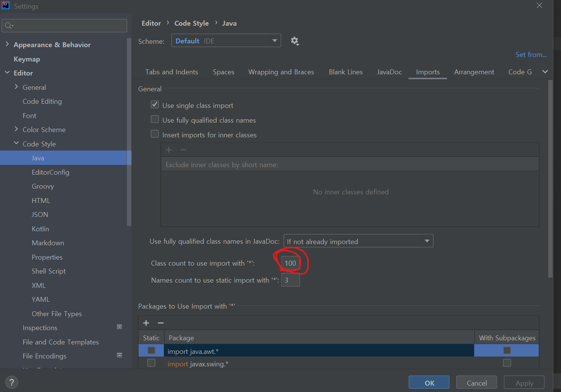The image size is (561, 392).
Task: Check With Subpackages for java.awt row
Action: [x=507, y=350]
